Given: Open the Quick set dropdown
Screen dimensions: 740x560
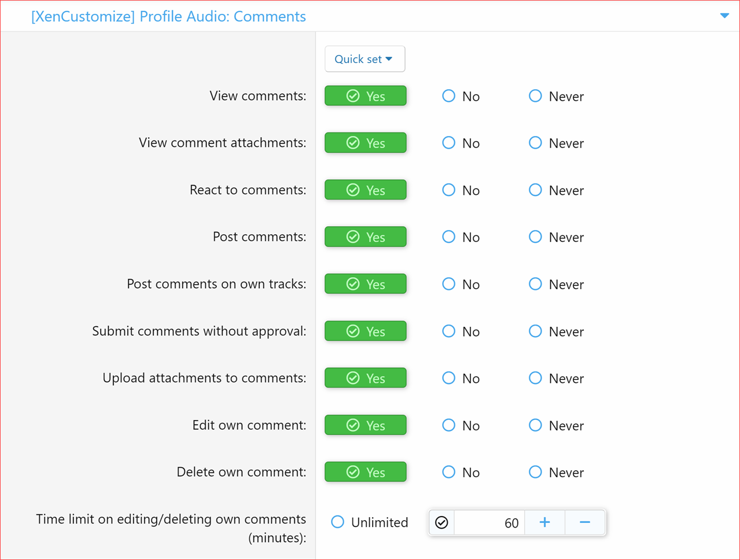Looking at the screenshot, I should (365, 58).
